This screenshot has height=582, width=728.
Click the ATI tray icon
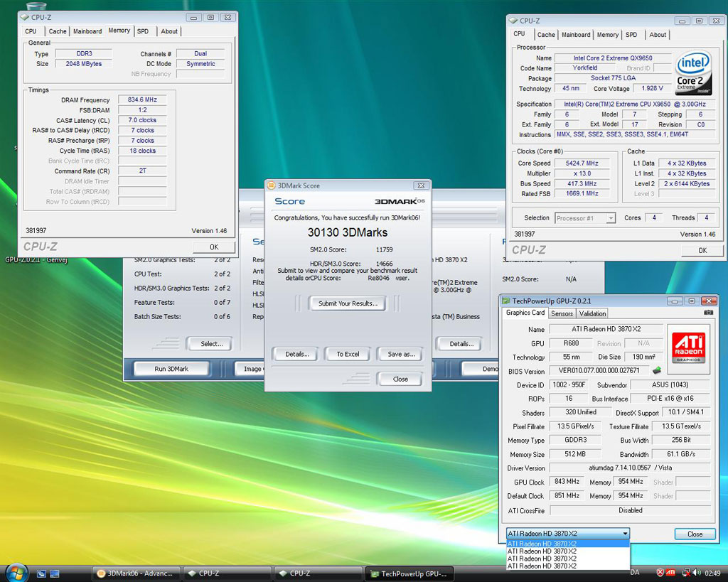point(670,573)
